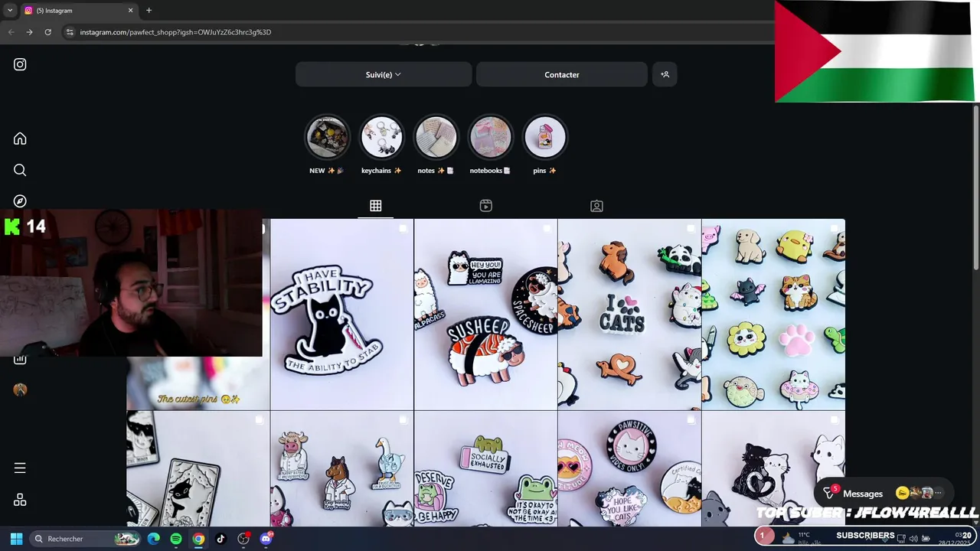Open OBS Studio from the taskbar
This screenshot has width=980, height=551.
[x=243, y=539]
